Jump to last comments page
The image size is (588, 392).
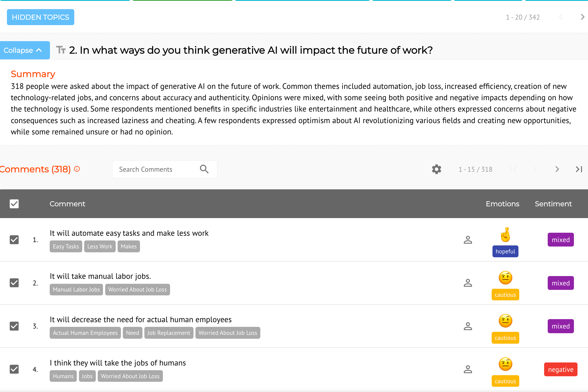579,169
